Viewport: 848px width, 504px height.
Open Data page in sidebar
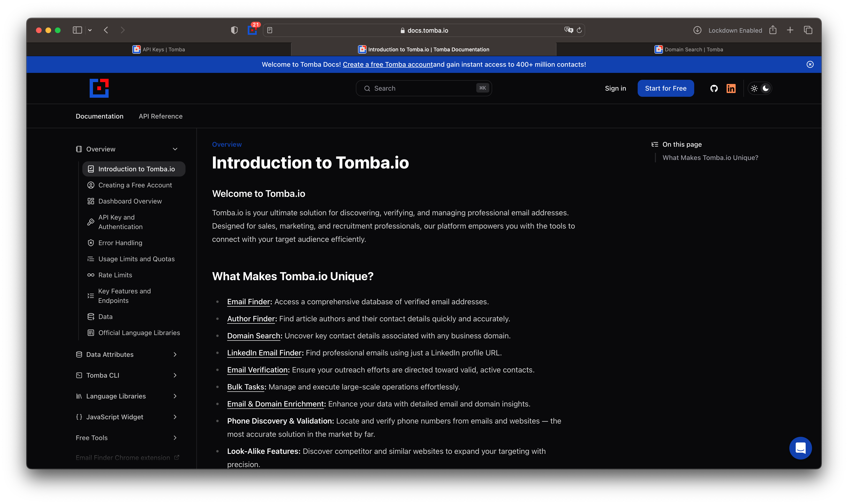(x=134, y=317)
